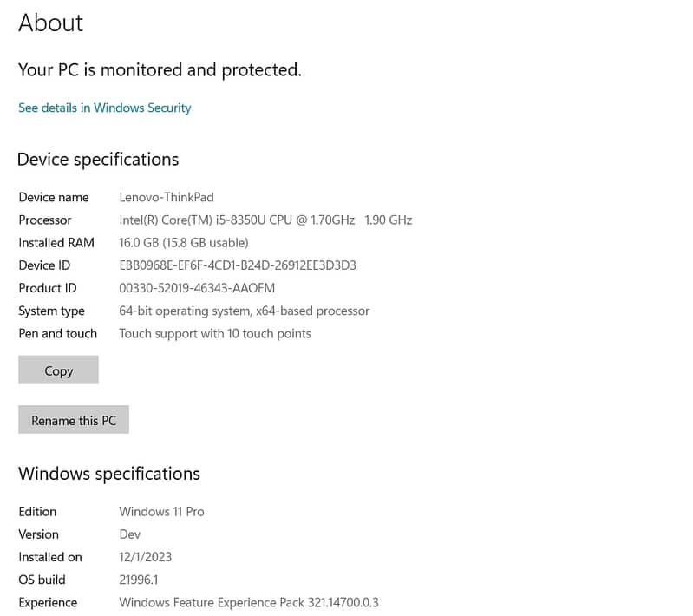Image resolution: width=693 pixels, height=616 pixels.
Task: Click the 16.0 GB installed RAM value
Action: 183,242
